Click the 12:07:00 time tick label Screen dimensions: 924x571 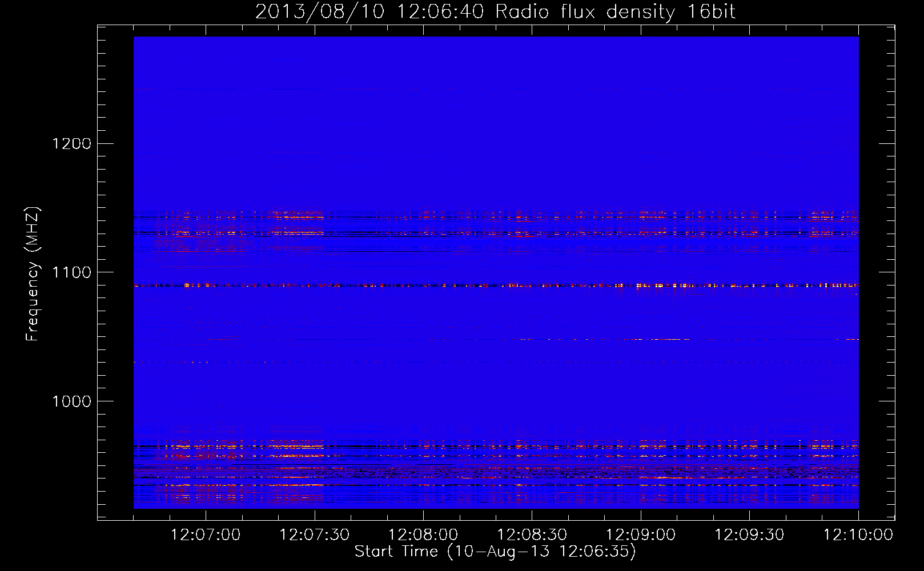tap(206, 535)
